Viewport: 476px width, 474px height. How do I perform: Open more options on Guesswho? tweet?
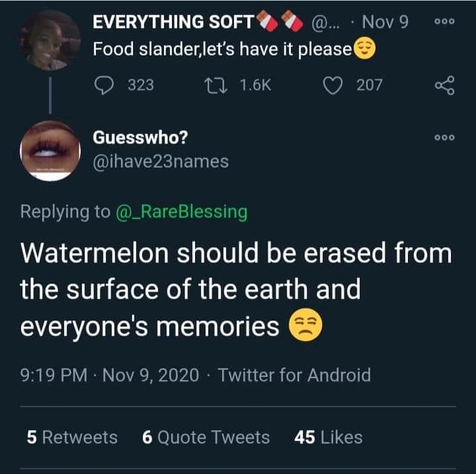444,138
